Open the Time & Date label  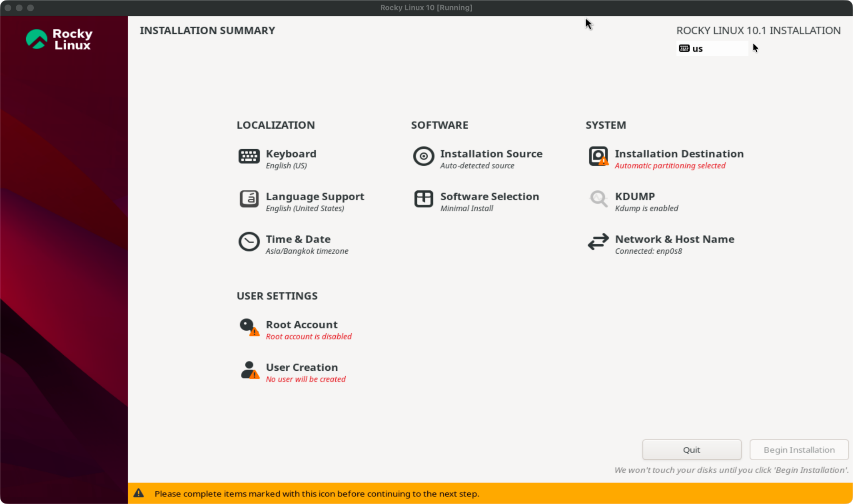[298, 239]
